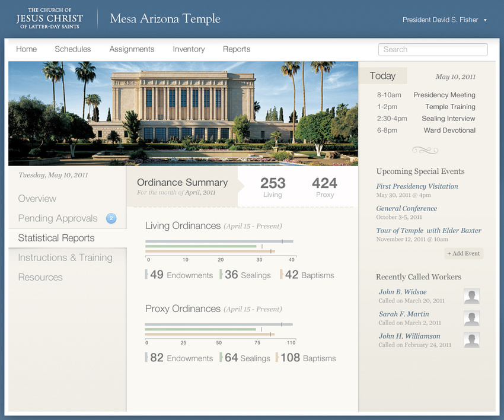Click the tan Baptisms bar in Living Ordinances
Viewport: 504px width, 420px height.
[x=210, y=251]
